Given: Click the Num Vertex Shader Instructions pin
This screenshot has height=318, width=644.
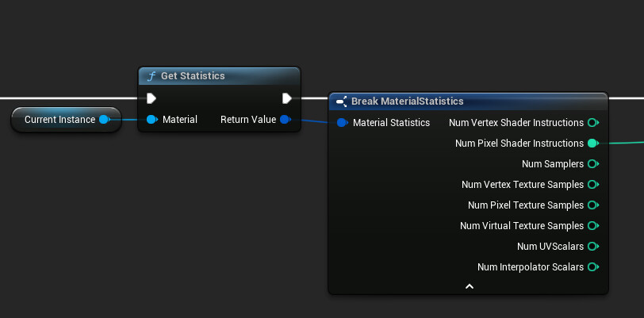Looking at the screenshot, I should 592,122.
